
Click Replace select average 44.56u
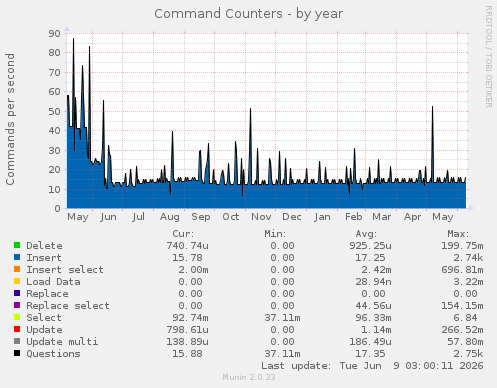point(373,306)
